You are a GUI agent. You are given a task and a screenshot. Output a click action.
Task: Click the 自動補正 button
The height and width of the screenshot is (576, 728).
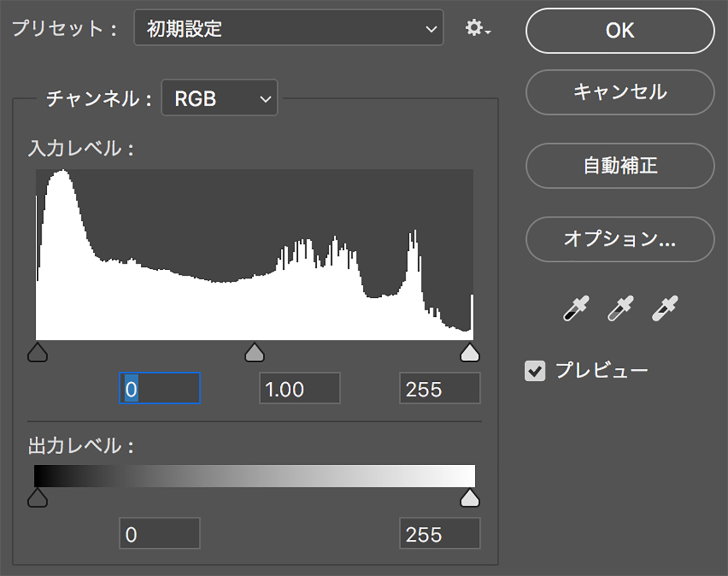(x=620, y=166)
